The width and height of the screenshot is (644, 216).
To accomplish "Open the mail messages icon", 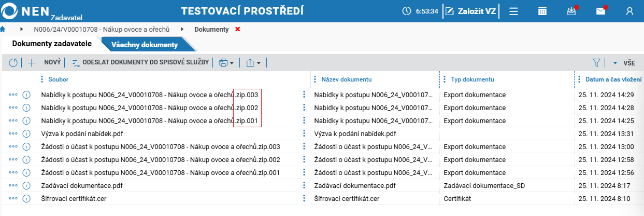I will pos(601,11).
